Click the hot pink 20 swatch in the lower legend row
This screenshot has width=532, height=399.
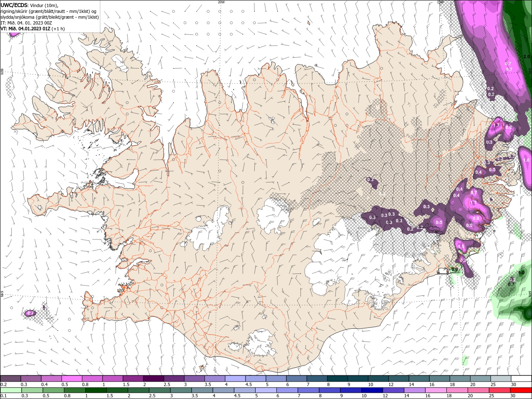coord(478,390)
